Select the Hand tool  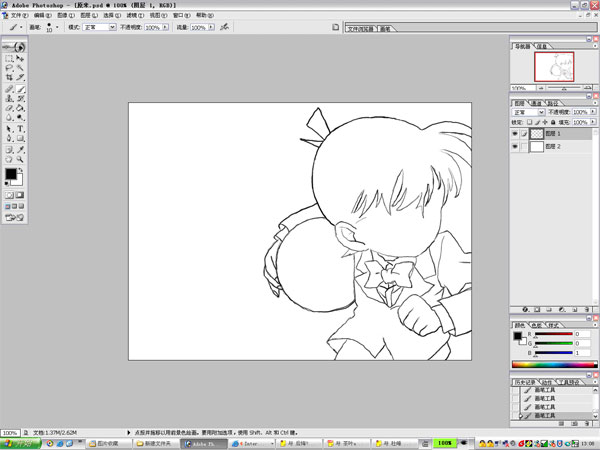(x=9, y=159)
